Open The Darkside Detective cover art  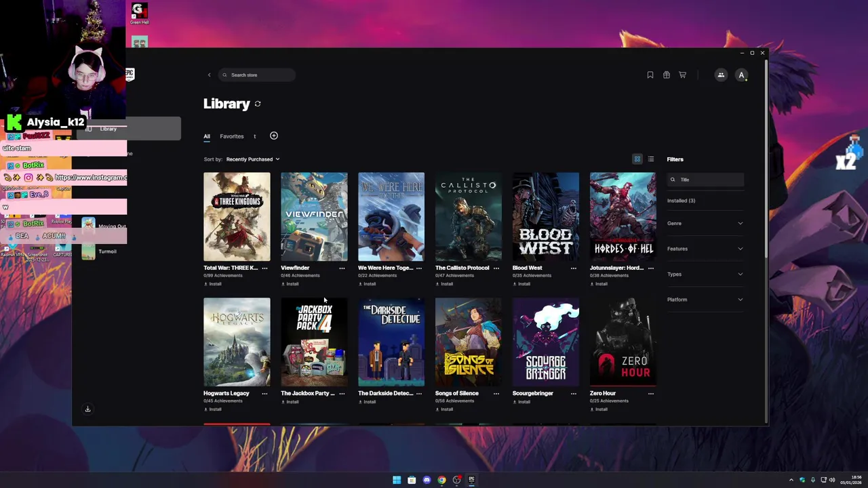click(x=391, y=342)
